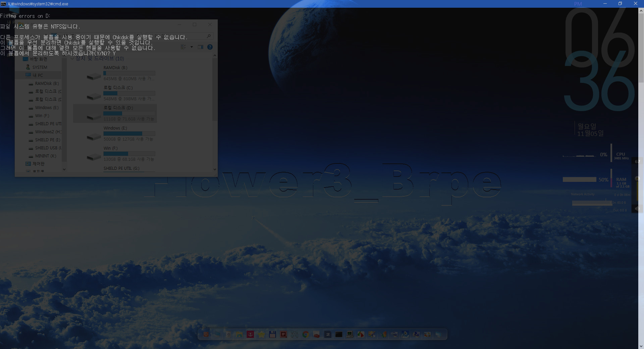
Task: Click the Explorer content pane scroll-down arrow
Action: tap(215, 169)
